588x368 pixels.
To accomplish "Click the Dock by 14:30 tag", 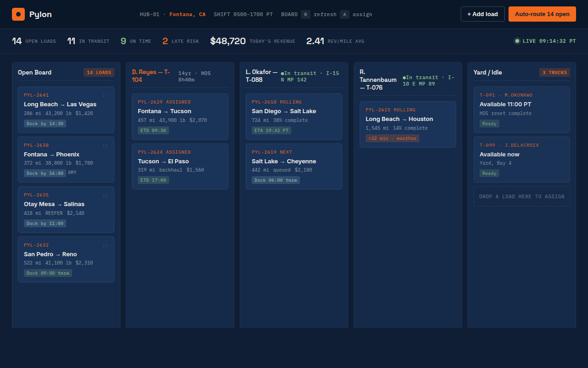I will (x=45, y=123).
